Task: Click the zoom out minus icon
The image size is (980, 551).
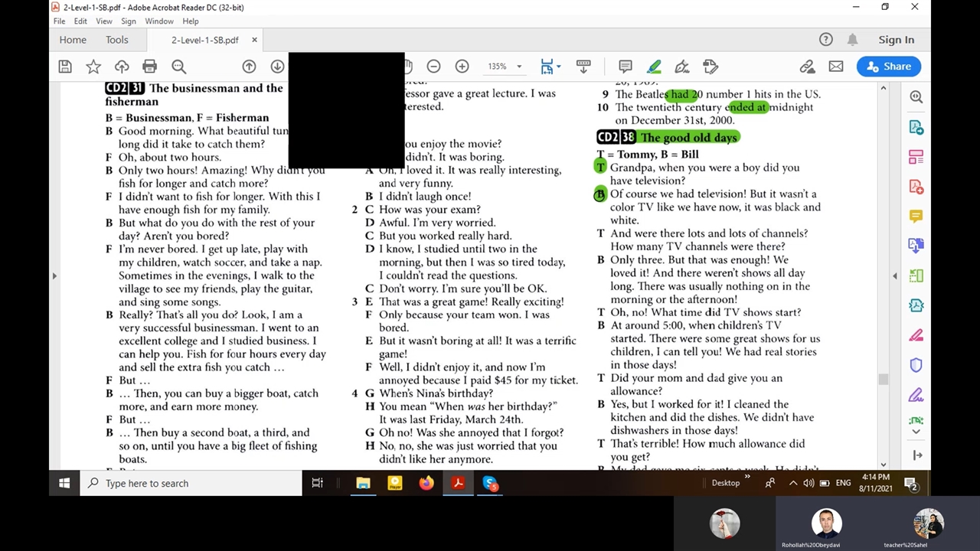Action: pyautogui.click(x=433, y=67)
